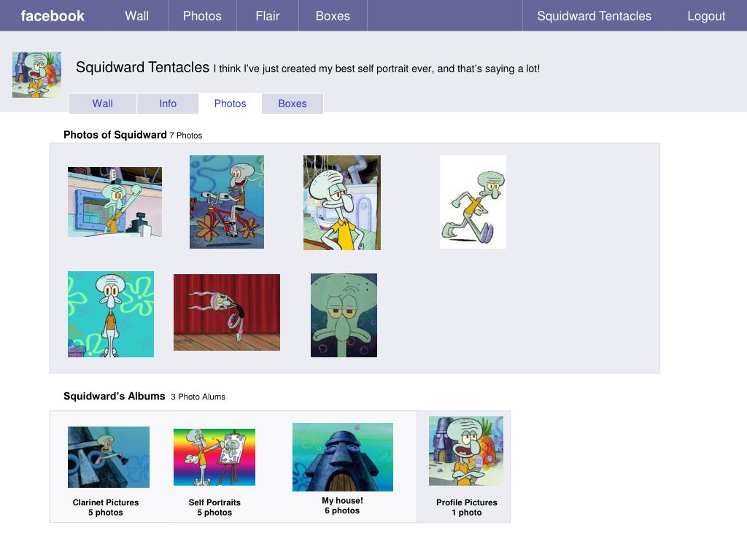Open photo of Squidward standing on turquoise flowers
747x560 pixels.
pos(111,314)
